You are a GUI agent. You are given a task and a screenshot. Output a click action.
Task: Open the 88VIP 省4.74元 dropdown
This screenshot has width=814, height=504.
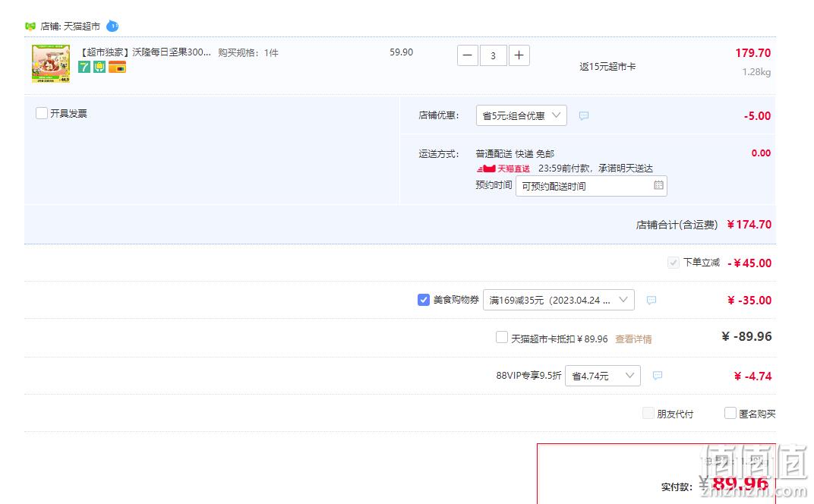pos(603,376)
